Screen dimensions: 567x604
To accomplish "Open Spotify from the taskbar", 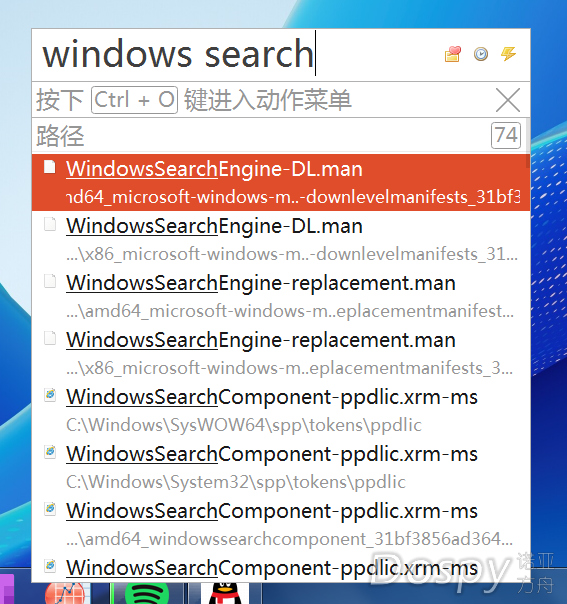I will [x=147, y=594].
